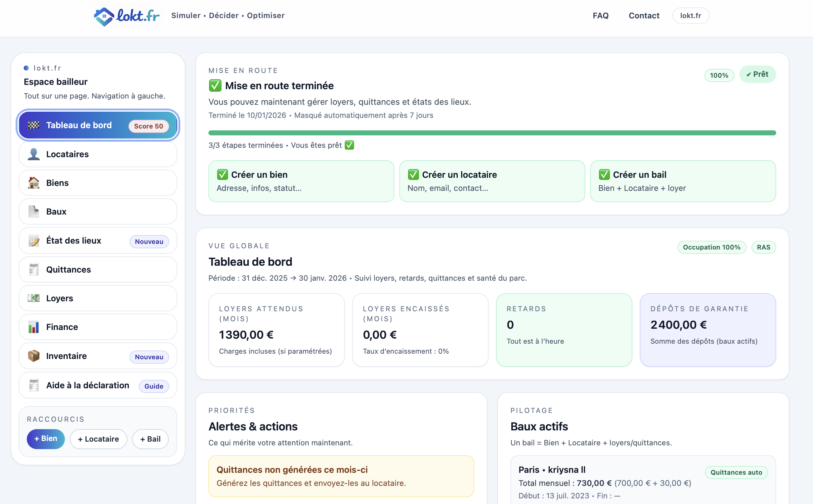Click the memo pencil icon for État des lieux
This screenshot has width=813, height=504.
tap(34, 241)
